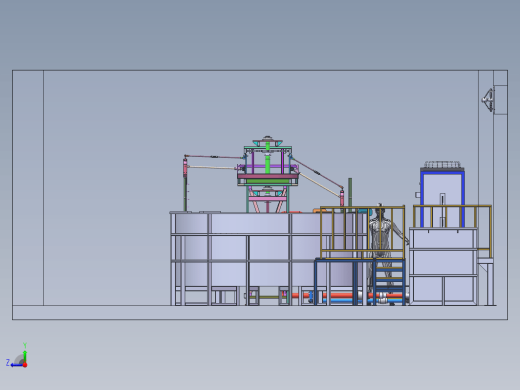Viewport: 520px width, 390px height.
Task: Select the pink support frame under the mixer
Action: pos(267,199)
